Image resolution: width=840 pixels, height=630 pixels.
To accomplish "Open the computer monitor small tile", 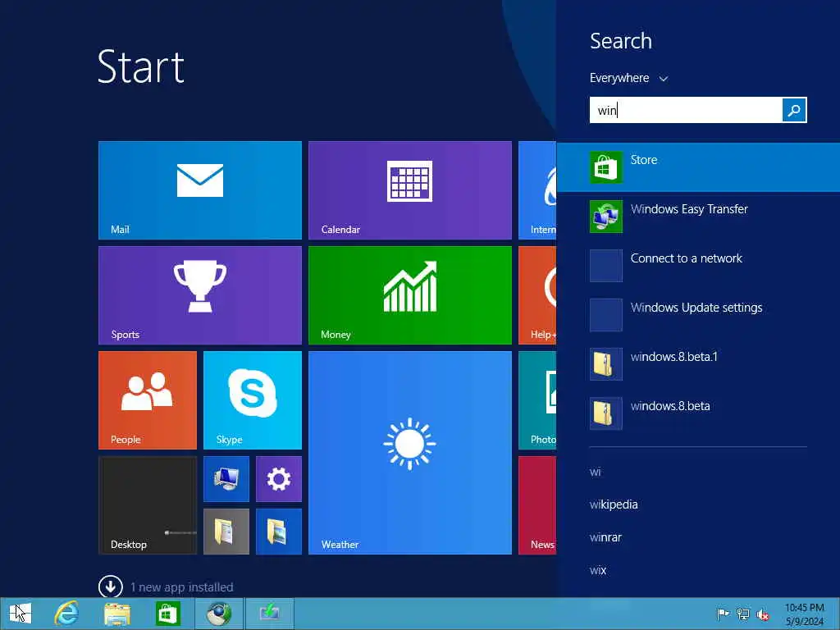I will click(226, 479).
